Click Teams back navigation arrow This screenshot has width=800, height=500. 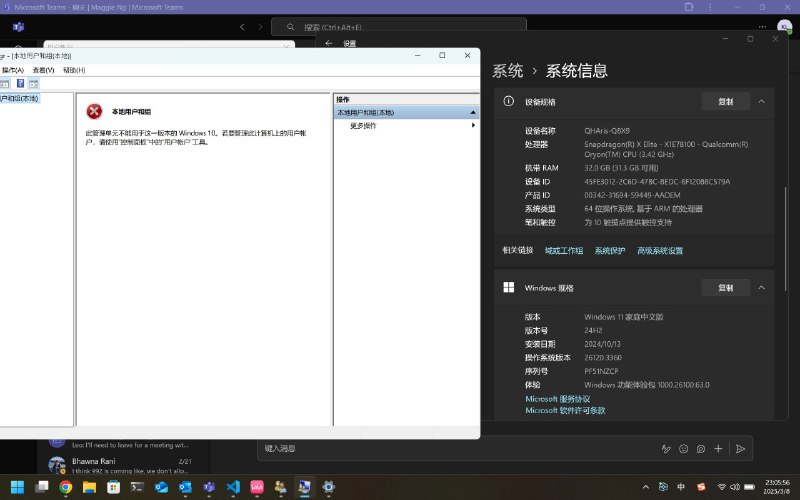pyautogui.click(x=242, y=27)
